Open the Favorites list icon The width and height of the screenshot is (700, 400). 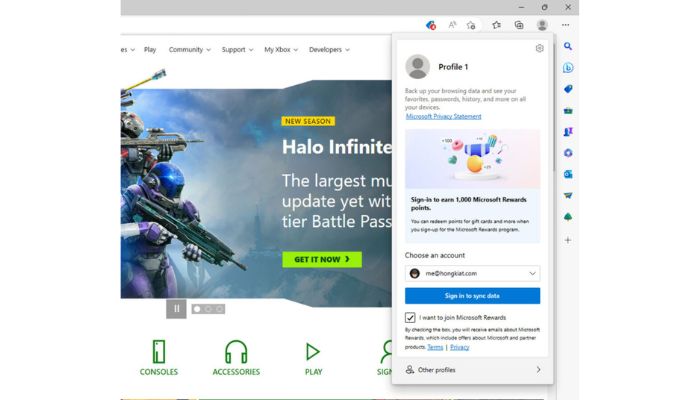point(496,25)
